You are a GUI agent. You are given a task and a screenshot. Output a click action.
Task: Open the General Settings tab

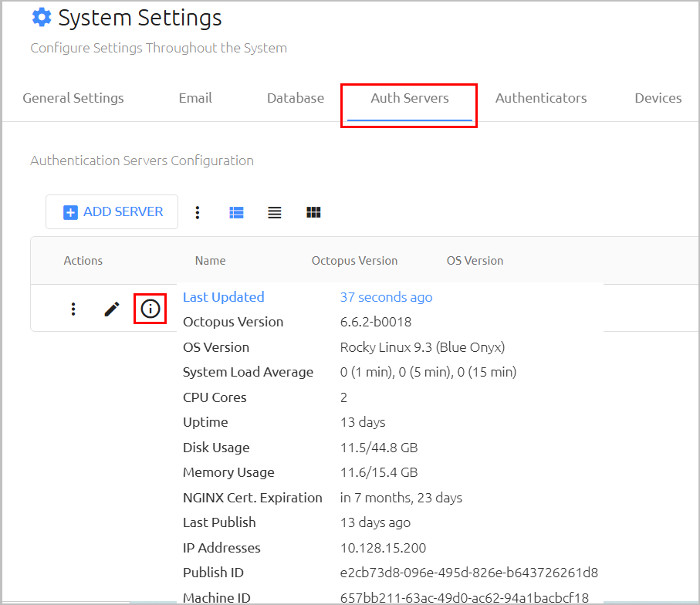(73, 98)
